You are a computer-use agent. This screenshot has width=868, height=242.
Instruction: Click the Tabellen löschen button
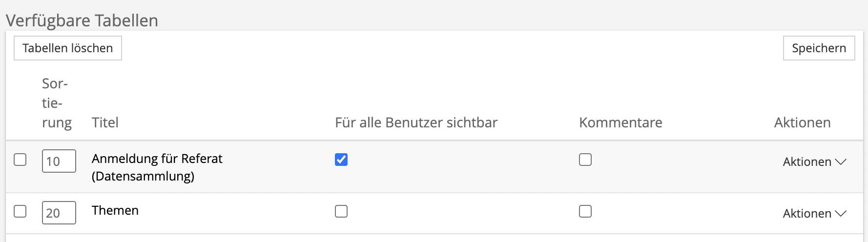click(x=67, y=48)
